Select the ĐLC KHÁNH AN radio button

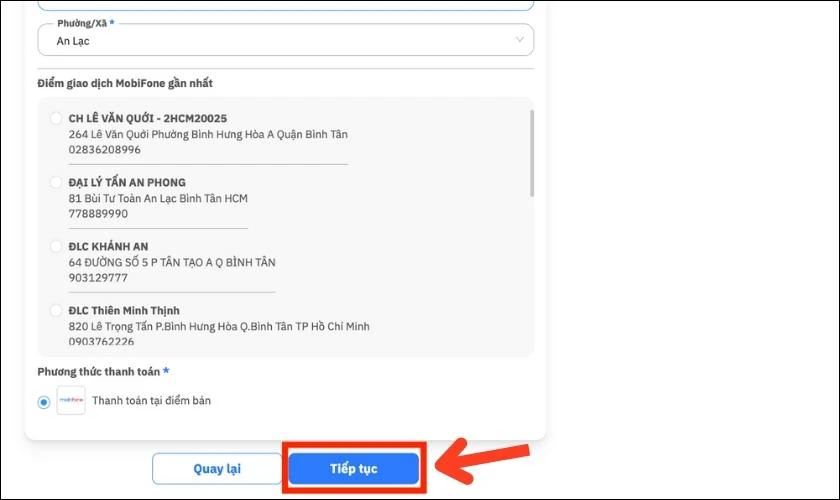56,247
